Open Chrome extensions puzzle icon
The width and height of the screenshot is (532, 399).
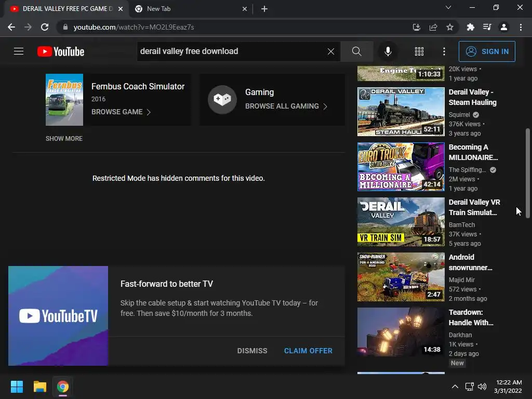pyautogui.click(x=470, y=27)
